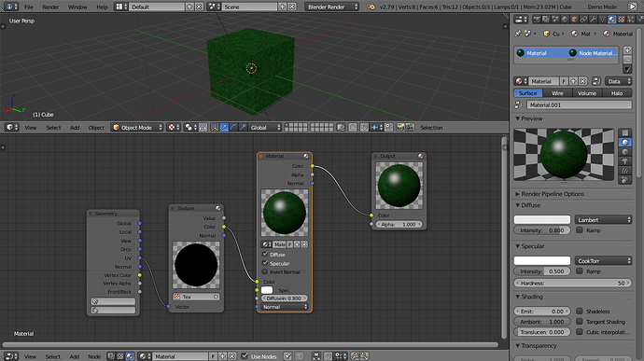The image size is (644, 361).
Task: Switch to the Wire material tab
Action: pos(557,93)
